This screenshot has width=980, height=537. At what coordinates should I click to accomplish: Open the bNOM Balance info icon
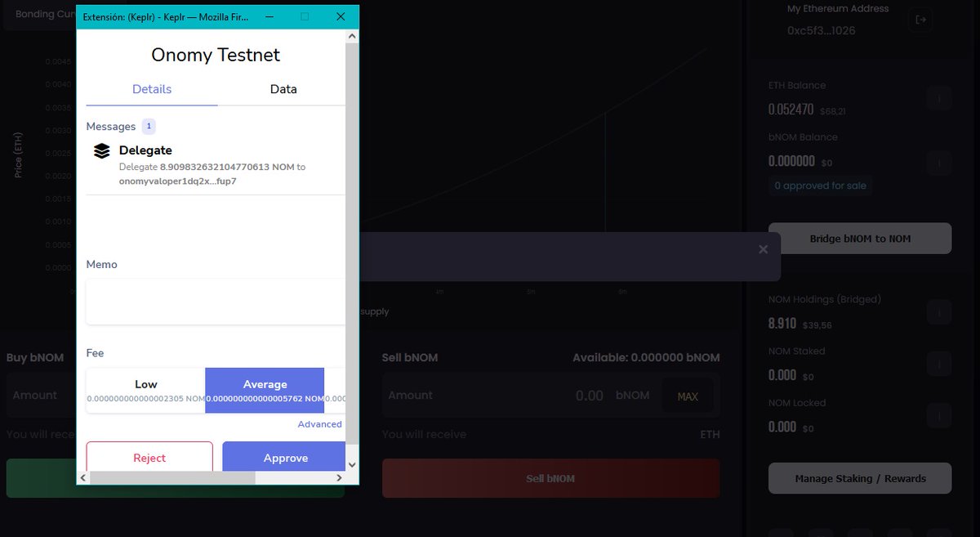(x=939, y=163)
